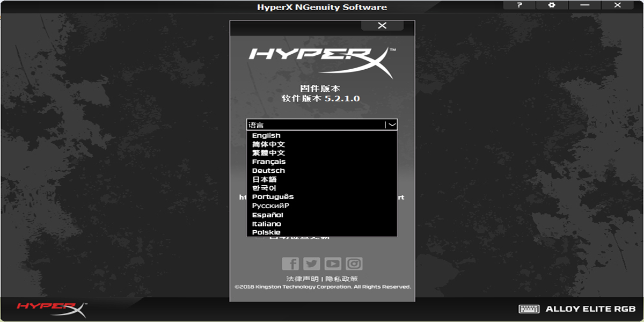Open the Twitter social icon

(x=311, y=264)
